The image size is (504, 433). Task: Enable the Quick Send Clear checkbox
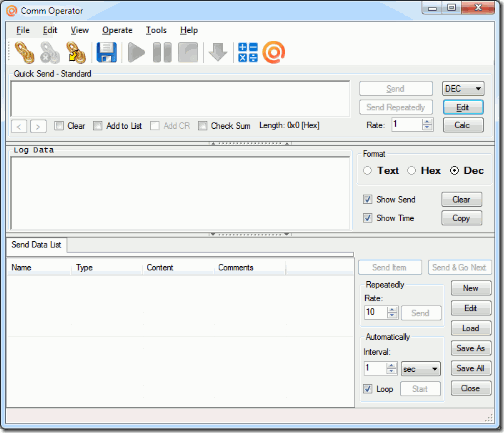pyautogui.click(x=59, y=126)
